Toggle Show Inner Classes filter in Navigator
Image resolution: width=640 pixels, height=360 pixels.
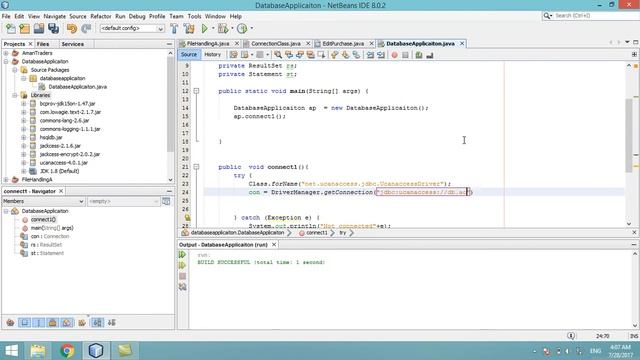click(67, 322)
